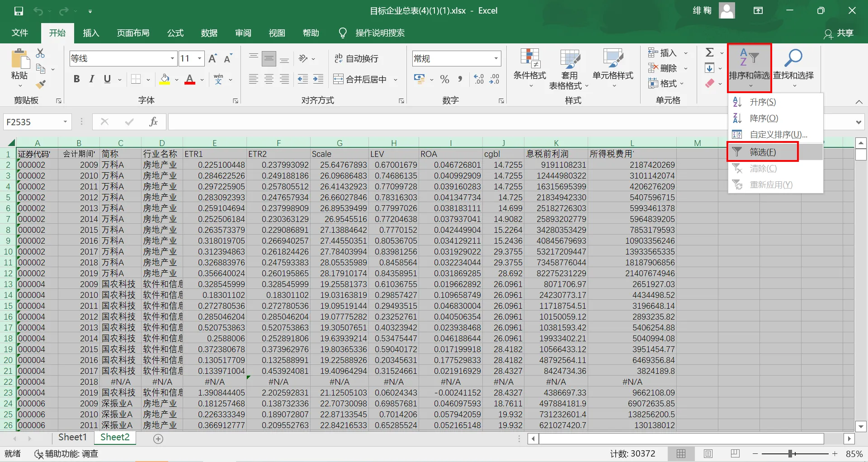The width and height of the screenshot is (868, 462).
Task: Click the Cut scissors icon
Action: (x=40, y=53)
